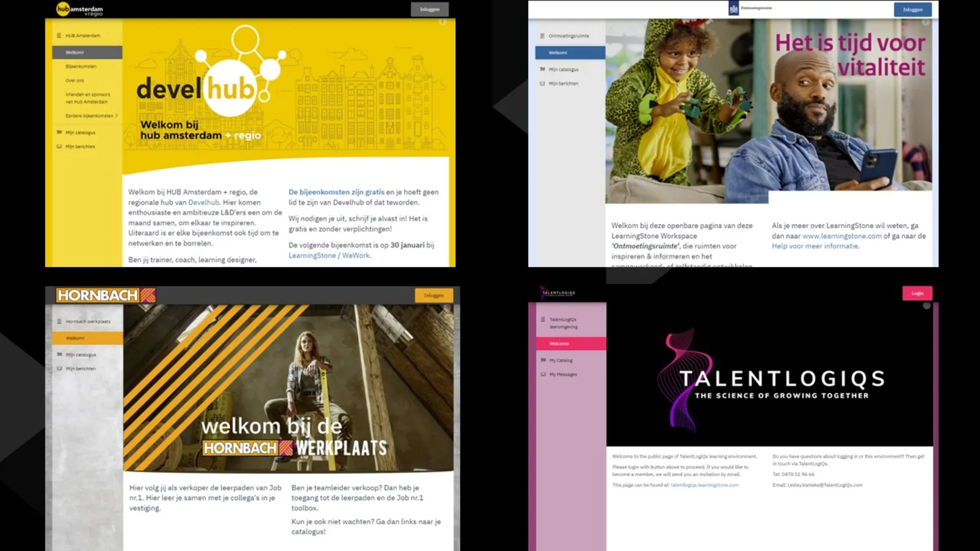Open the Over ons menu item
This screenshot has height=551, width=980.
tap(75, 80)
